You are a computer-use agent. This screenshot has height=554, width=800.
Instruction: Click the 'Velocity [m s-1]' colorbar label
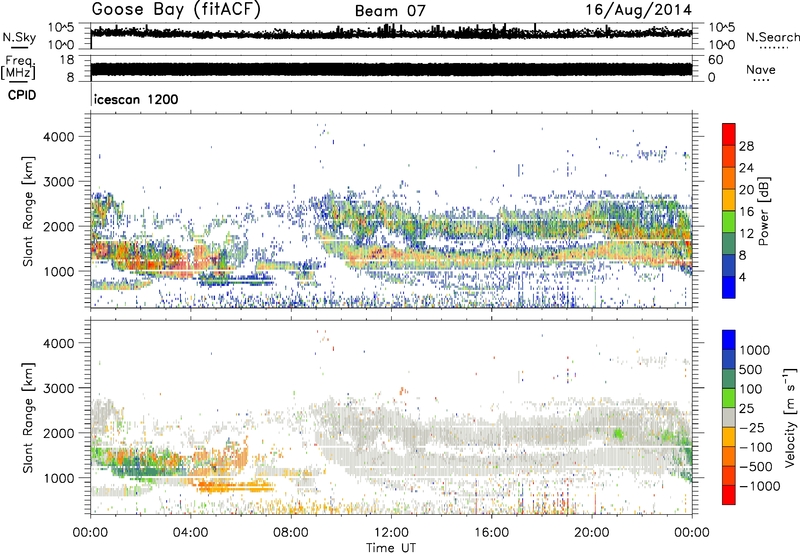point(790,417)
